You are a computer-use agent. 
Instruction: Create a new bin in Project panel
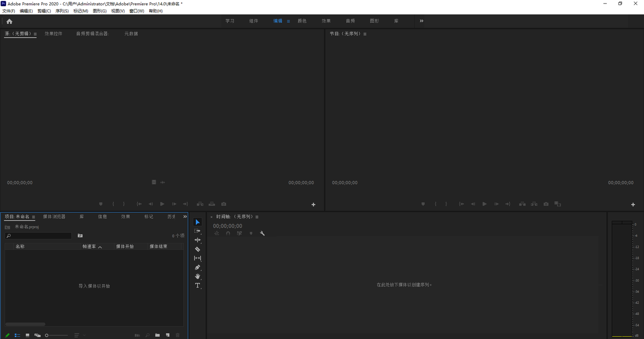(157, 335)
